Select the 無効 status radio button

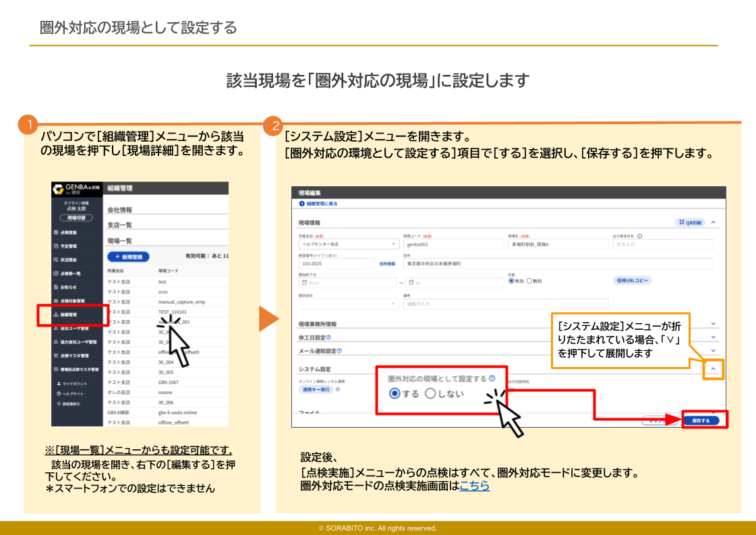(529, 281)
